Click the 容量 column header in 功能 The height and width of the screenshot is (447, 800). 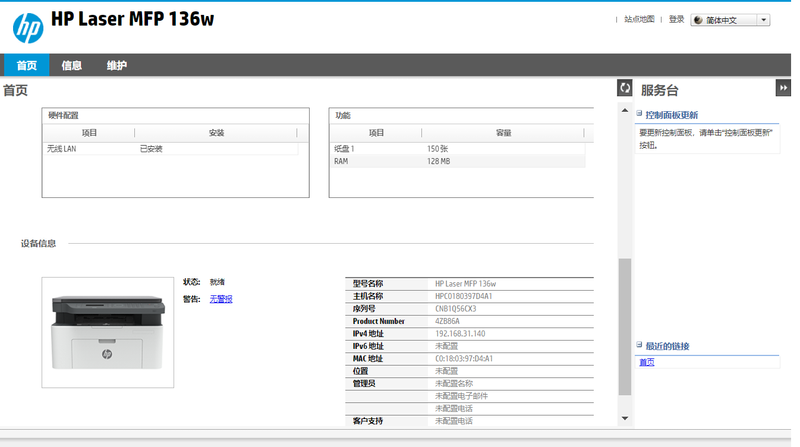click(504, 133)
